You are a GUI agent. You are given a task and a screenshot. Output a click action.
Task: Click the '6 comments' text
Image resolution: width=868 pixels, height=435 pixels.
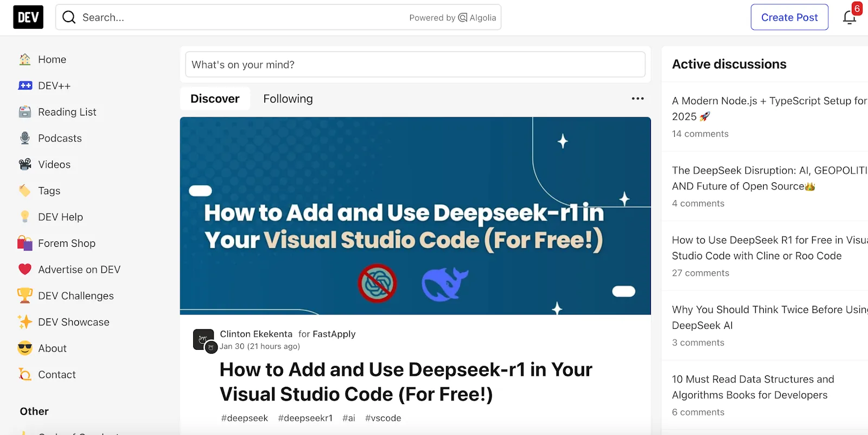pyautogui.click(x=698, y=412)
